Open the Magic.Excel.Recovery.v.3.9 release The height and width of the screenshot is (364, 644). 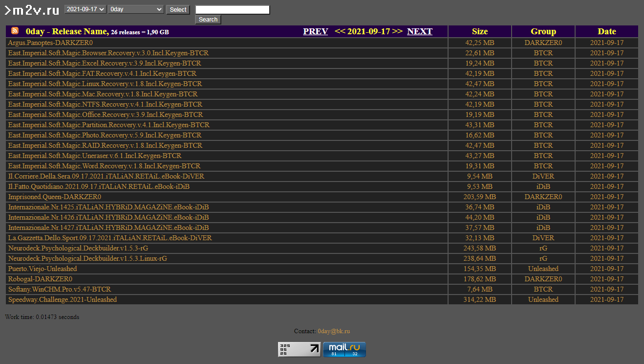point(105,63)
